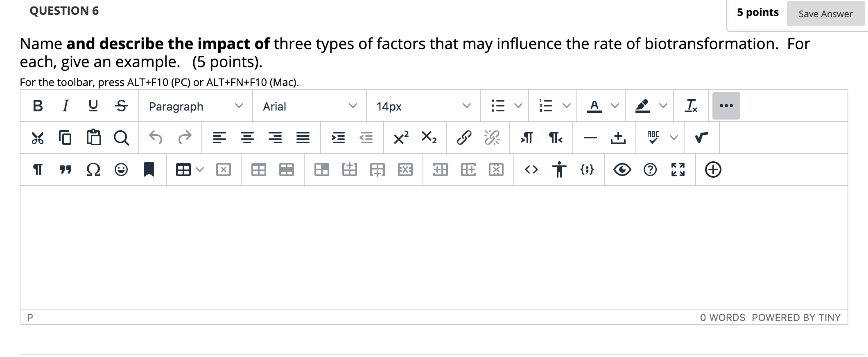Image resolution: width=868 pixels, height=357 pixels.
Task: Expand bullet list style options
Action: click(x=518, y=106)
